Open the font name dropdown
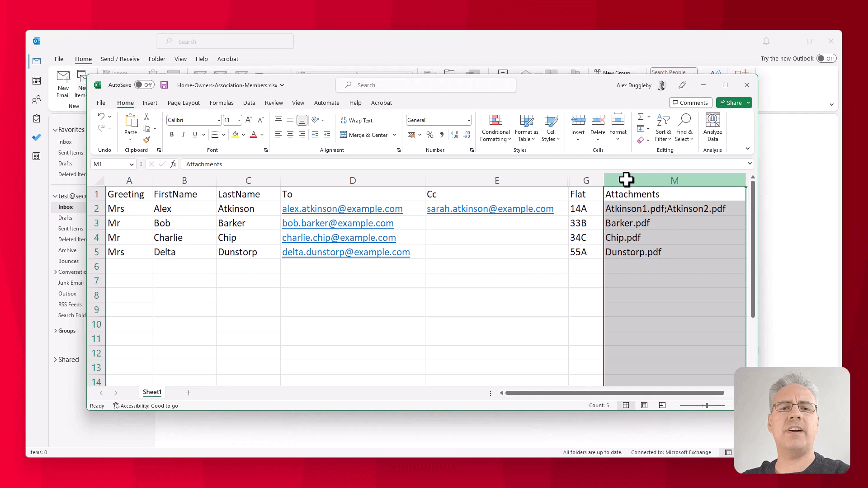The width and height of the screenshot is (868, 488). (x=219, y=120)
